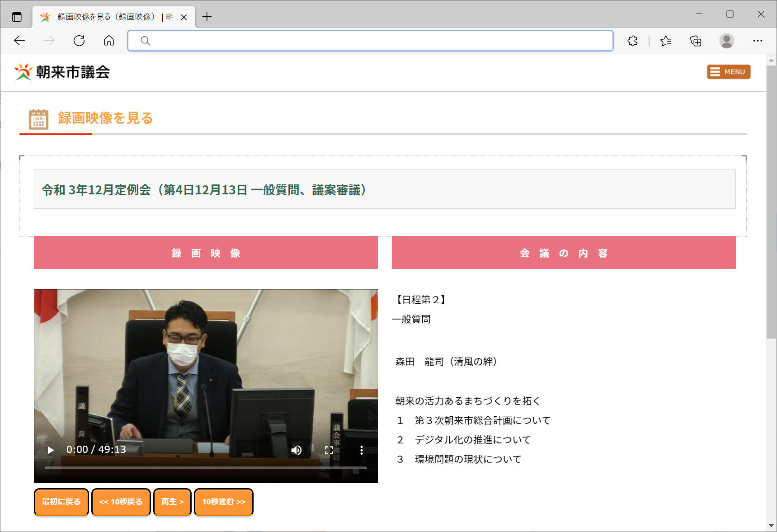Click the browser forward arrow
777x532 pixels.
(49, 41)
